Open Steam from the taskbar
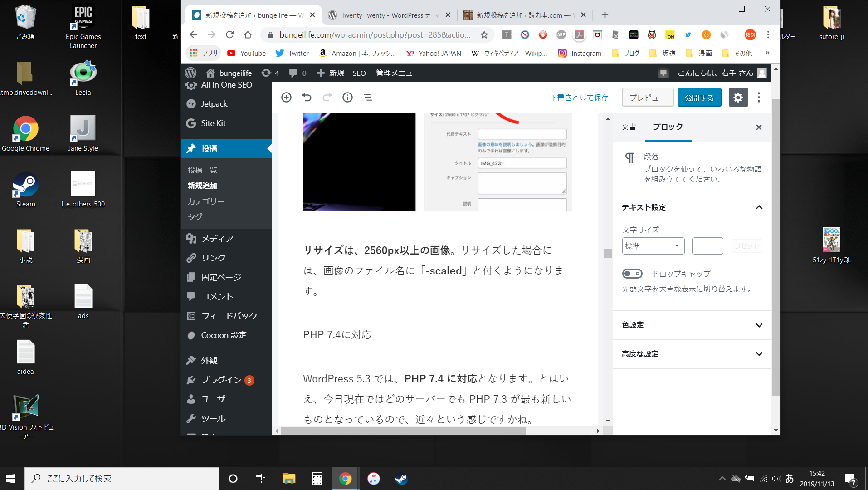Screen dimensions: 868x490 click(x=401, y=479)
